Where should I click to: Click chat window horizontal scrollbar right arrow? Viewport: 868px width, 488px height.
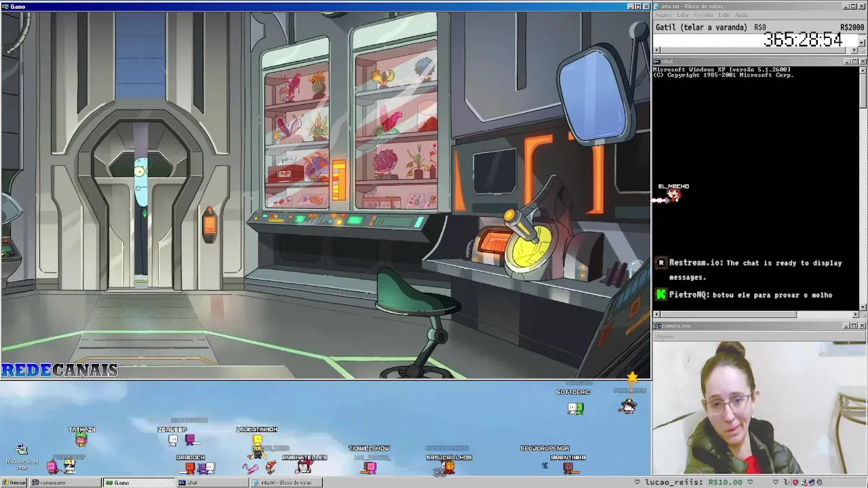855,314
